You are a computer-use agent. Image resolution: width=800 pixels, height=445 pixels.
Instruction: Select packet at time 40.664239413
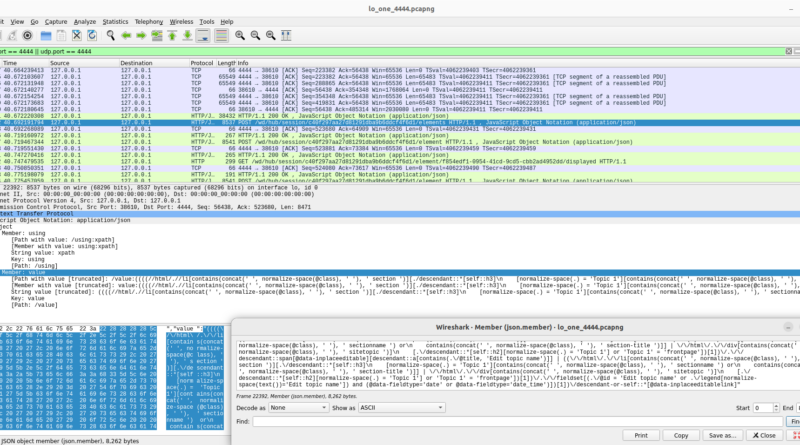pos(400,70)
